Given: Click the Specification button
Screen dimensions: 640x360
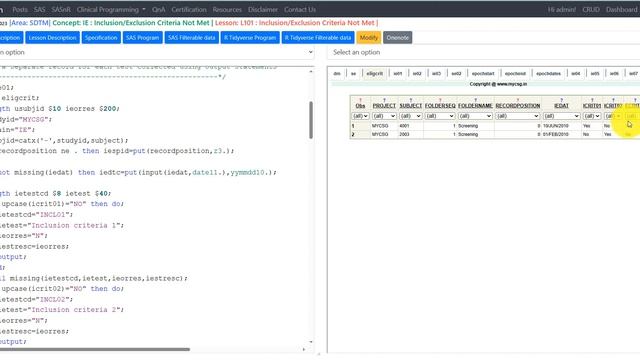Looking at the screenshot, I should [101, 38].
